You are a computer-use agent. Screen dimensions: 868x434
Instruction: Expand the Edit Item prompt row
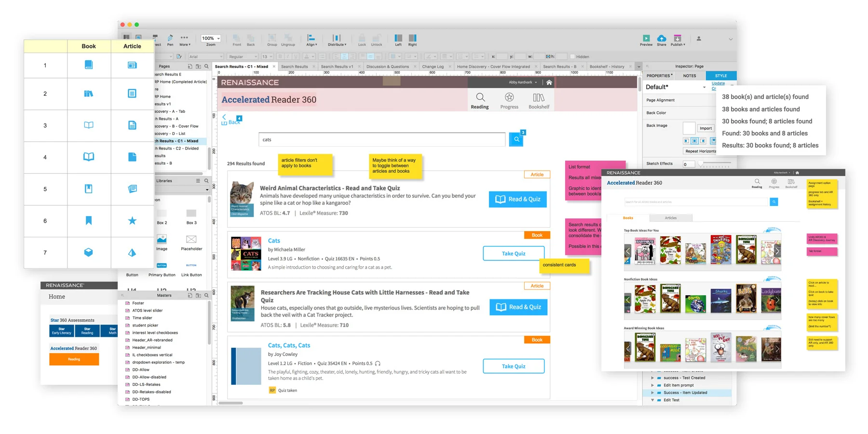(652, 385)
